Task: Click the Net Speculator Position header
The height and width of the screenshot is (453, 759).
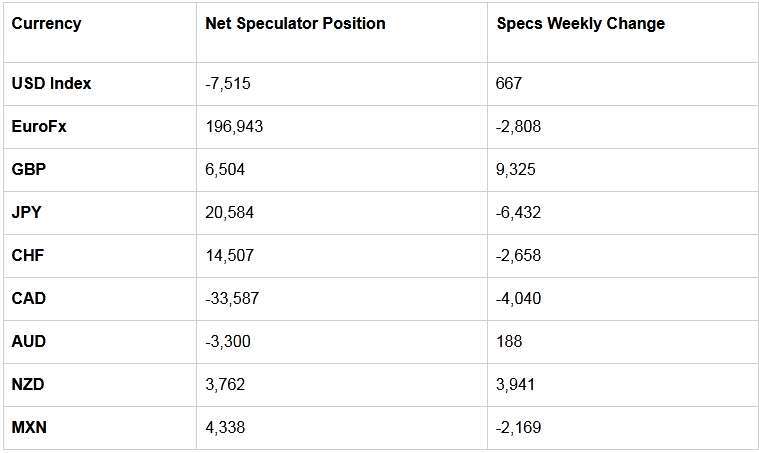Action: click(295, 24)
